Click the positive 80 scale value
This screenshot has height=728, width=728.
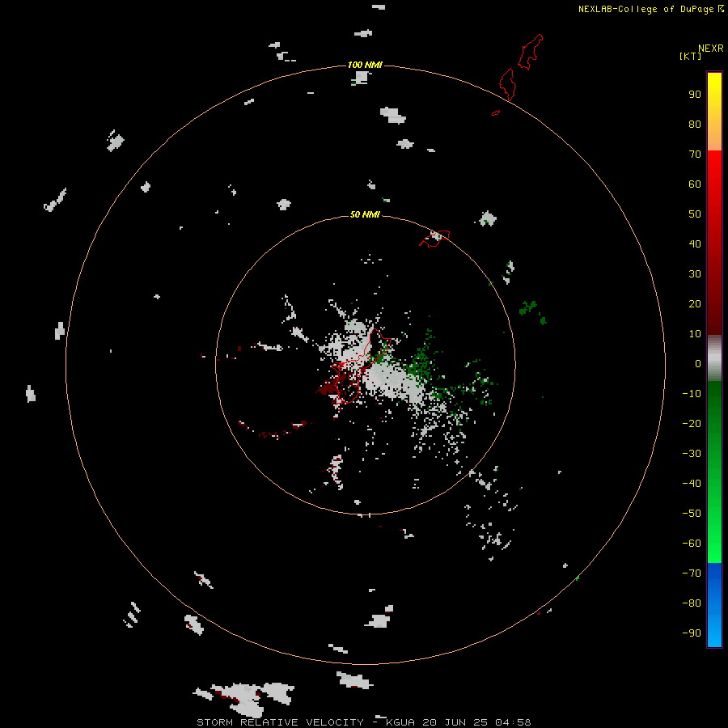tap(695, 125)
